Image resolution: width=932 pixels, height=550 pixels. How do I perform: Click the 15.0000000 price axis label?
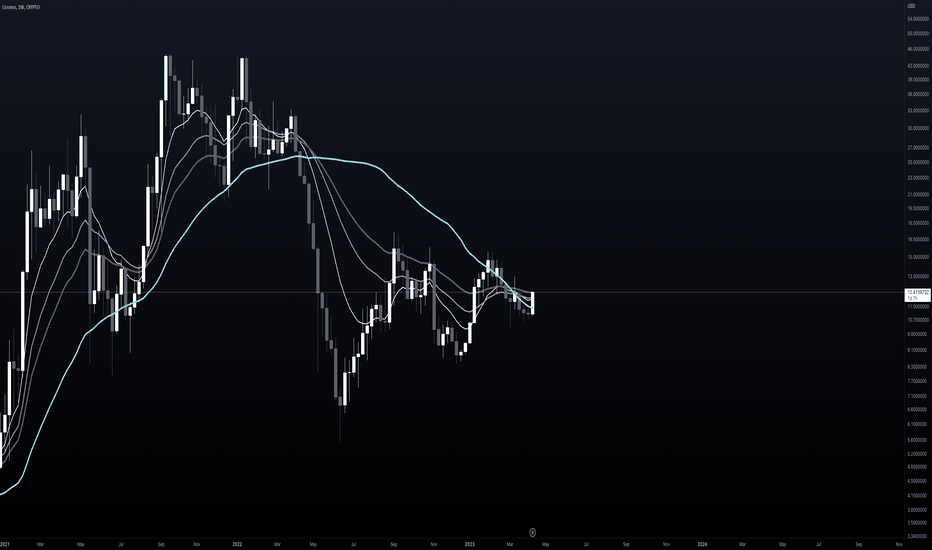tap(918, 257)
